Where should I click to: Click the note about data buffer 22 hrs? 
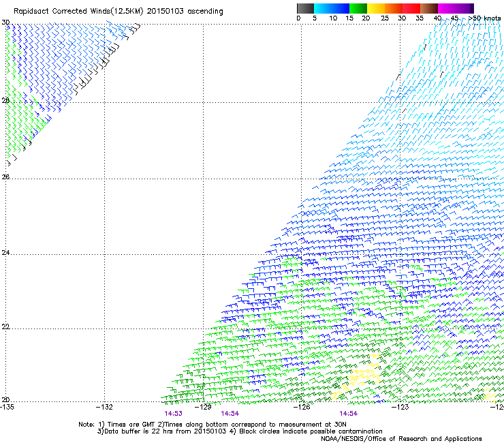(x=240, y=431)
